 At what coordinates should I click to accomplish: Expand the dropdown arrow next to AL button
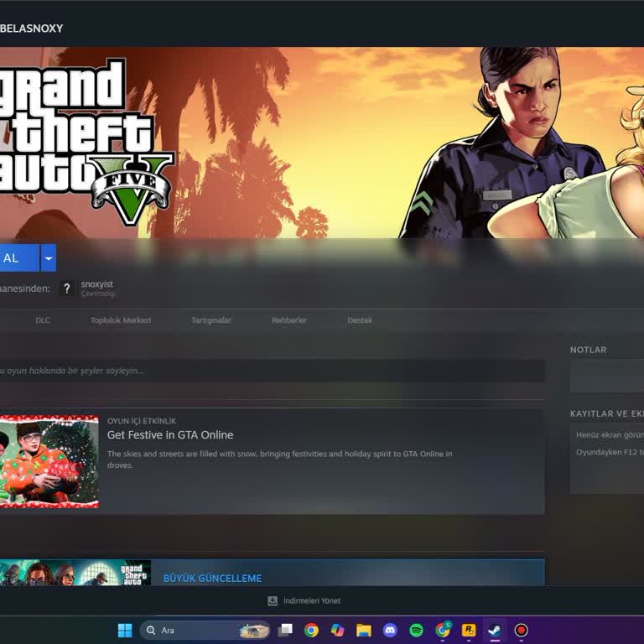click(49, 258)
